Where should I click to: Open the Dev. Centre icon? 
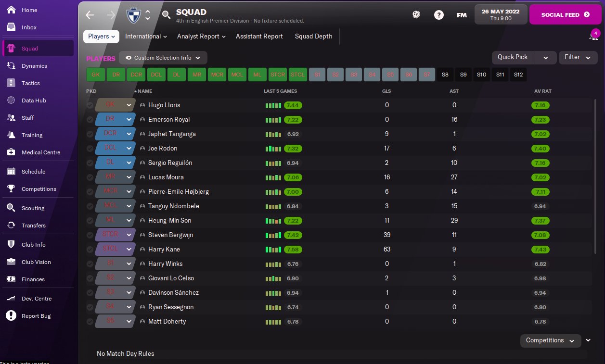coord(11,299)
